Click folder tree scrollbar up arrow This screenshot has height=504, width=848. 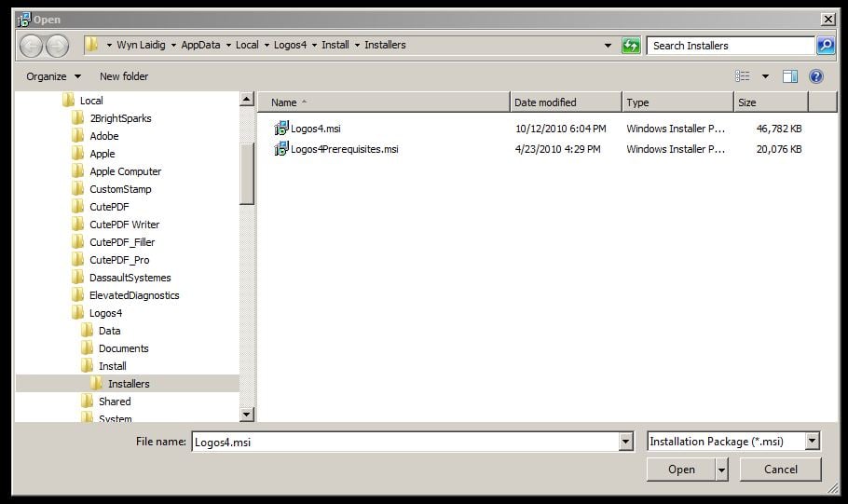pyautogui.click(x=247, y=99)
